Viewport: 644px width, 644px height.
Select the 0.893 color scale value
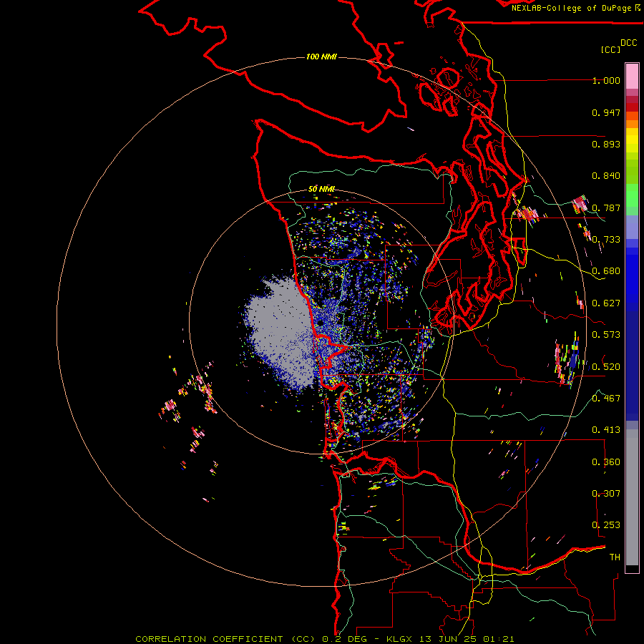606,144
